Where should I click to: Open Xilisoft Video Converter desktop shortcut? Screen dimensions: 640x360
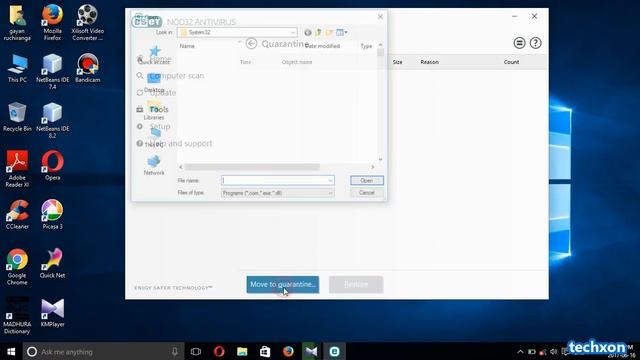(x=87, y=22)
